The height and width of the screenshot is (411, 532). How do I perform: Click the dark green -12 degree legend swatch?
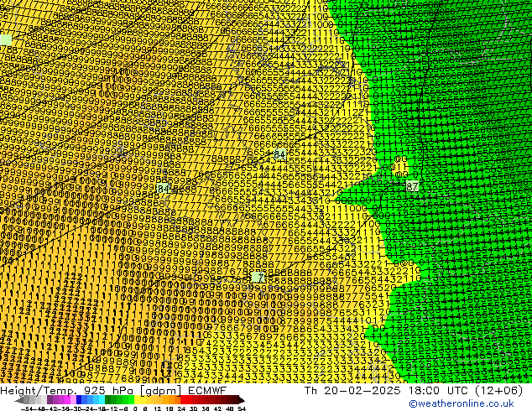pyautogui.click(x=108, y=399)
